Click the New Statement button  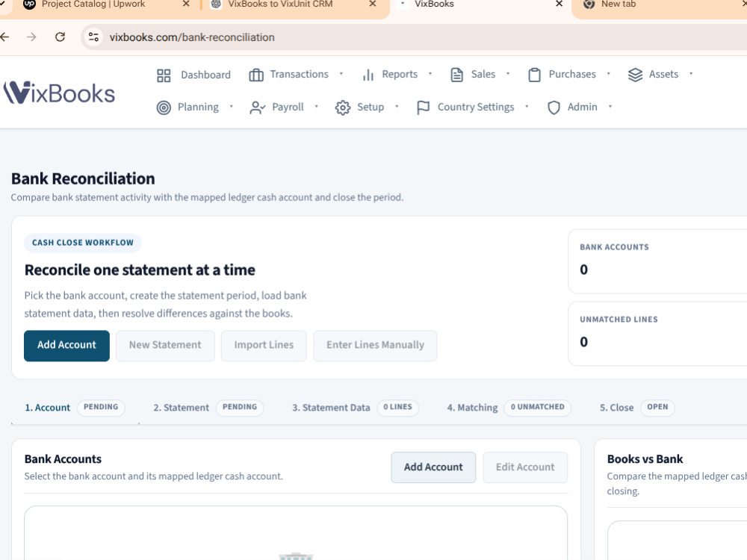(165, 345)
